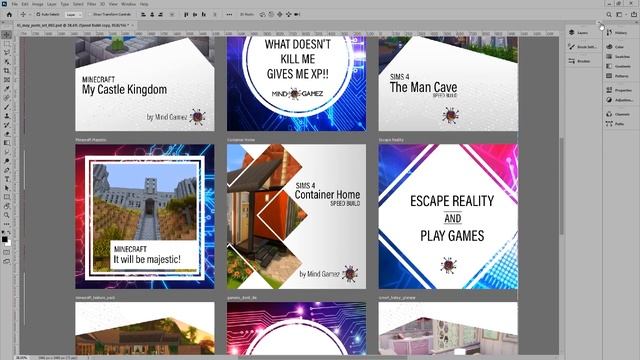Click the It will be majestic artboard

[x=144, y=216]
